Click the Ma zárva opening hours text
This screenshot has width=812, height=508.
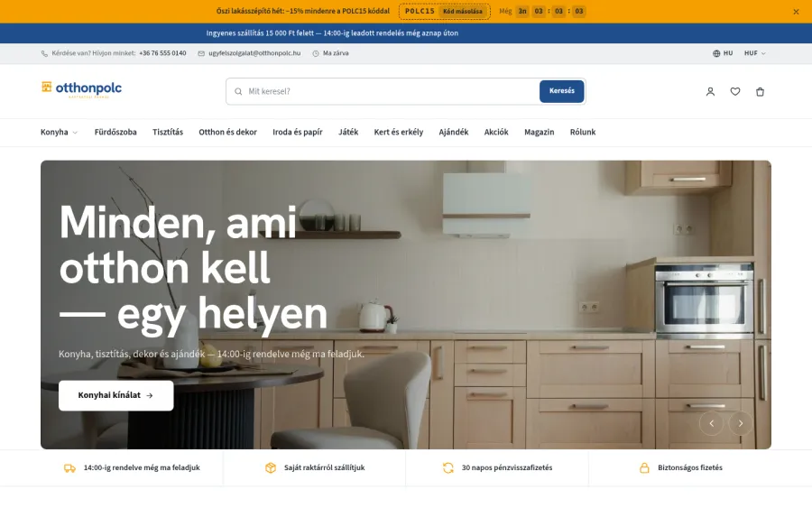(x=336, y=53)
